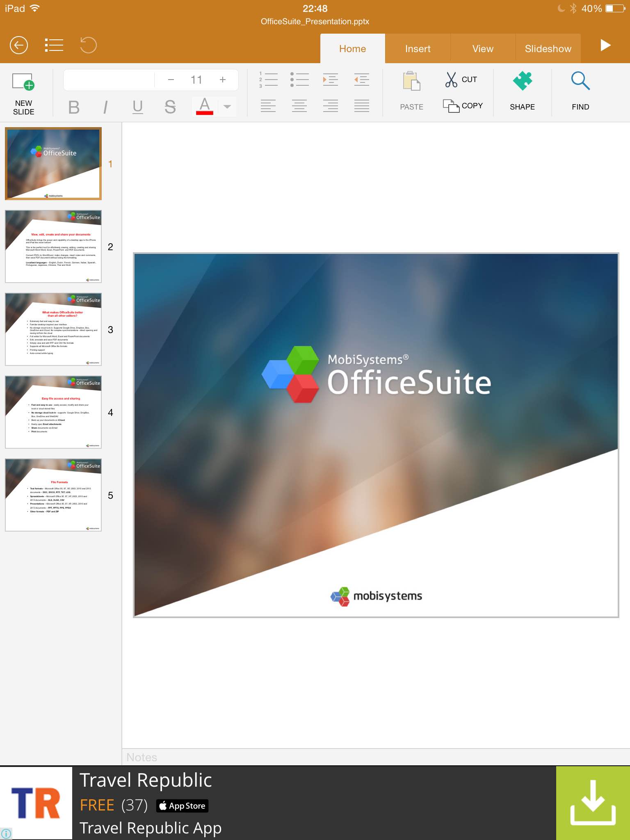Tap the 22:48 clock
630x840 pixels.
315,8
